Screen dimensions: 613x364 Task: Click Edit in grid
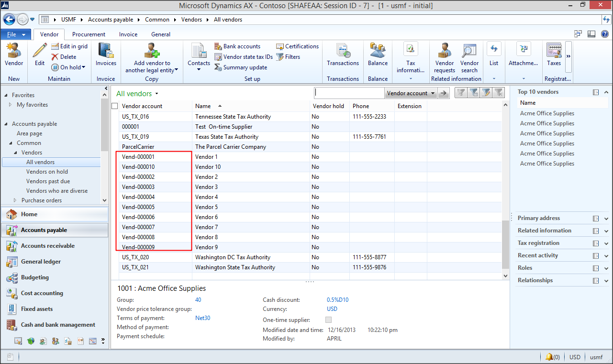point(69,46)
